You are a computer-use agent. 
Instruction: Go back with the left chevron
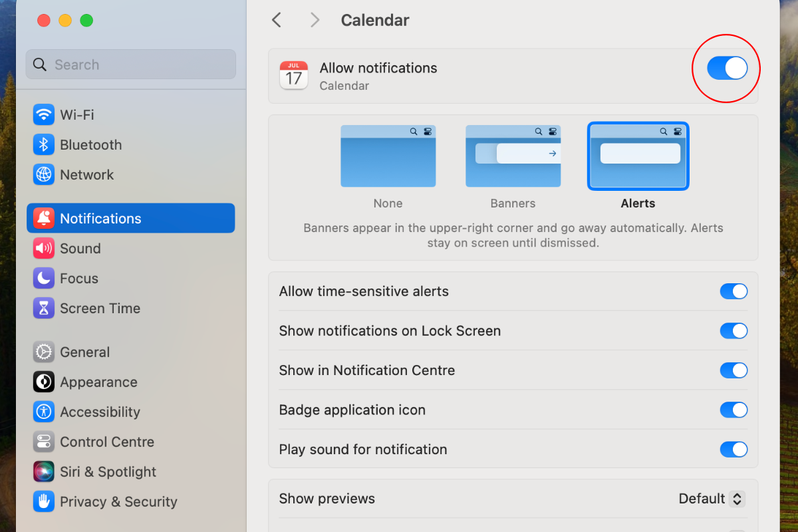click(x=277, y=20)
